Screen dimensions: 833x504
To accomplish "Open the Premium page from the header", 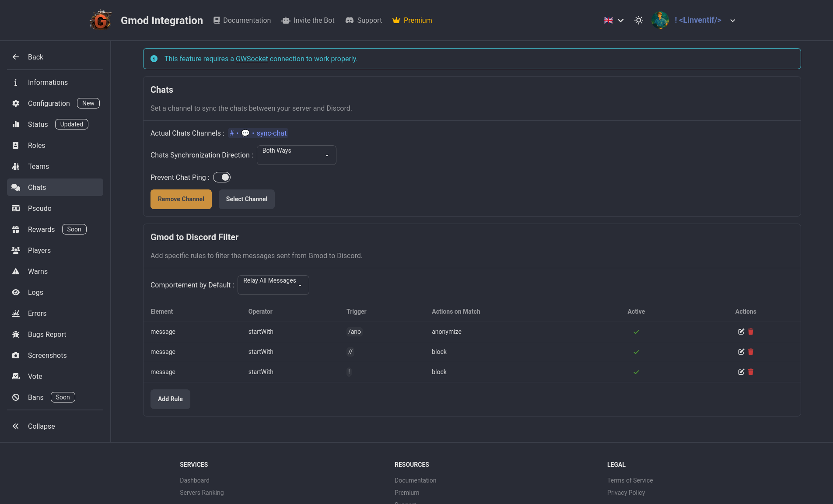I will 412,21.
